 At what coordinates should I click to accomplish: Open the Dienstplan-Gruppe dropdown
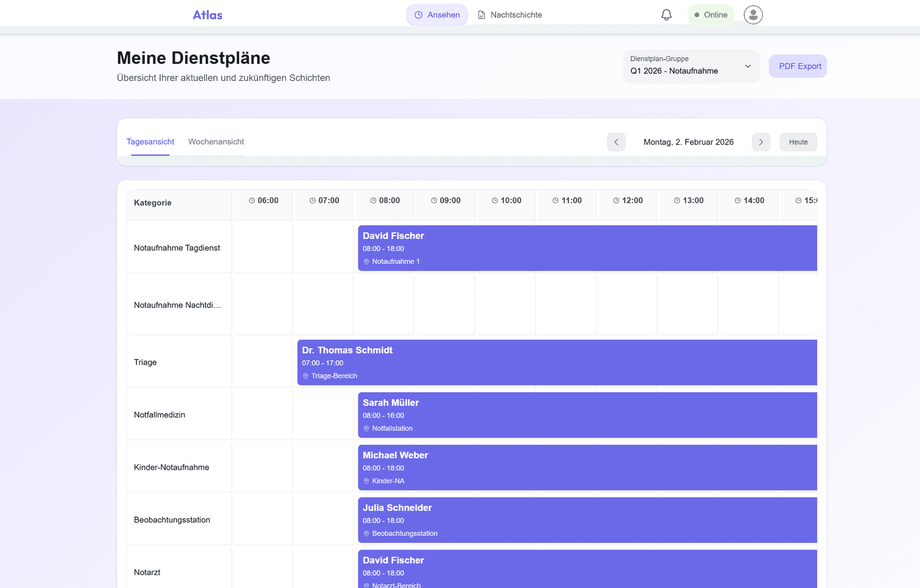pyautogui.click(x=690, y=66)
